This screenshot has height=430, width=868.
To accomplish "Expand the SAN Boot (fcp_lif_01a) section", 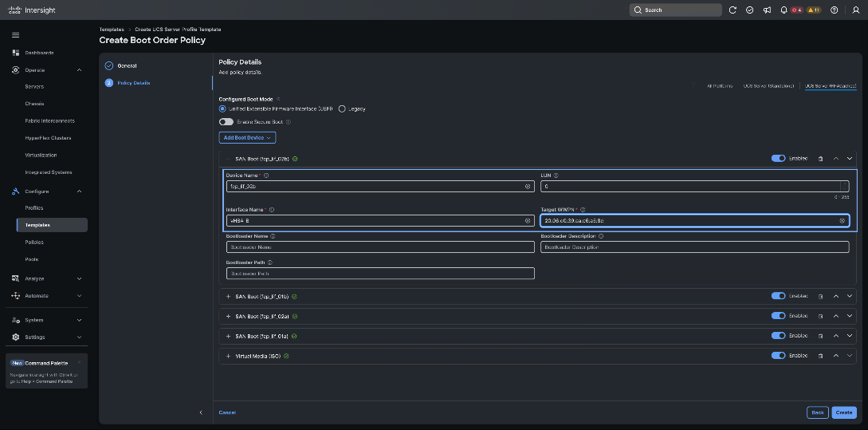I will click(x=228, y=337).
